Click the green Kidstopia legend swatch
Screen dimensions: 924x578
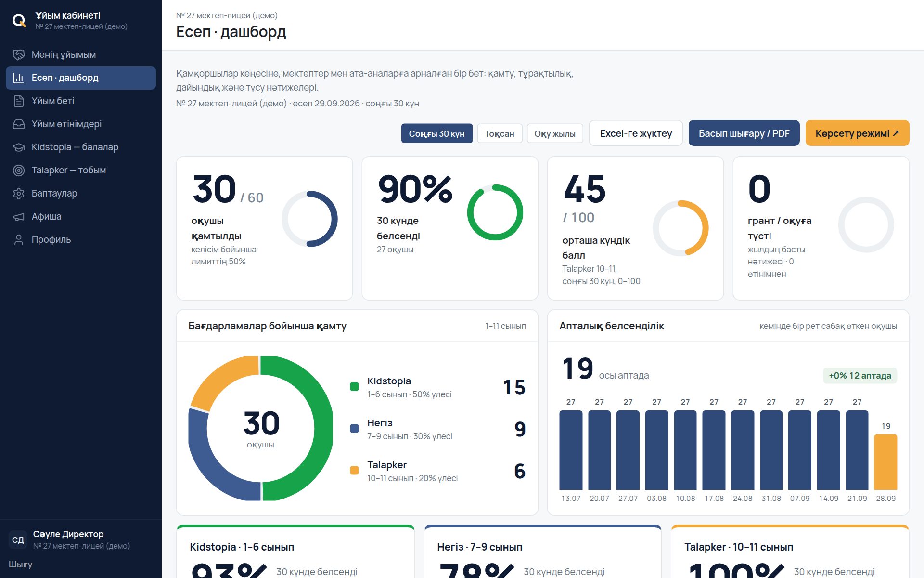pos(354,386)
